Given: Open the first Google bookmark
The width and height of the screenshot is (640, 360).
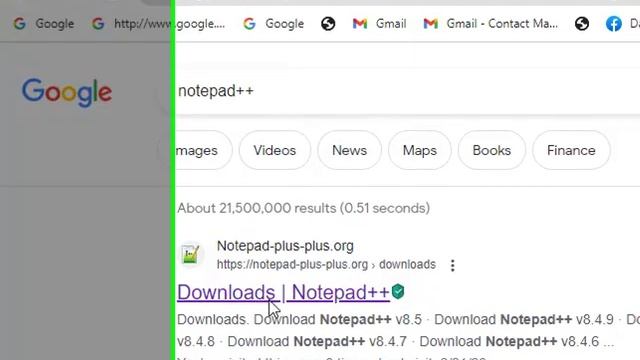Looking at the screenshot, I should [x=44, y=24].
